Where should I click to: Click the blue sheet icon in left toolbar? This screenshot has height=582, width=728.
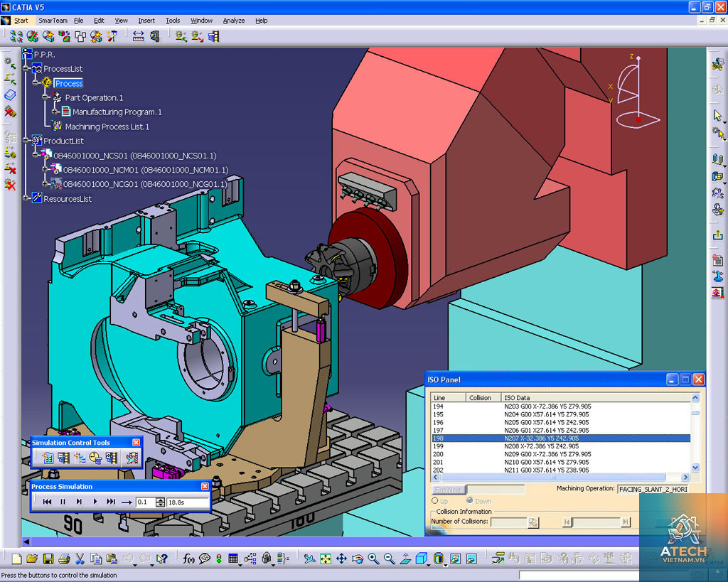pyautogui.click(x=10, y=95)
